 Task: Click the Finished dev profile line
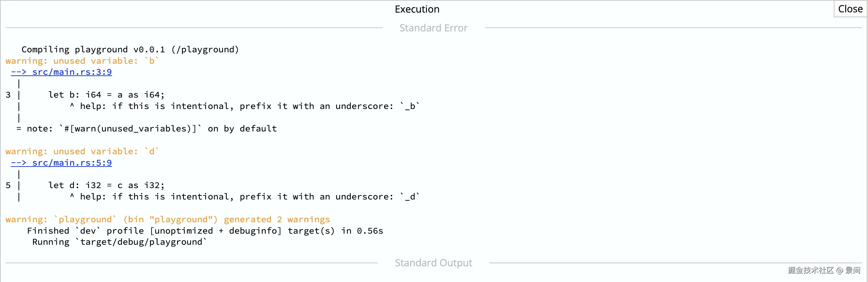pyautogui.click(x=205, y=231)
